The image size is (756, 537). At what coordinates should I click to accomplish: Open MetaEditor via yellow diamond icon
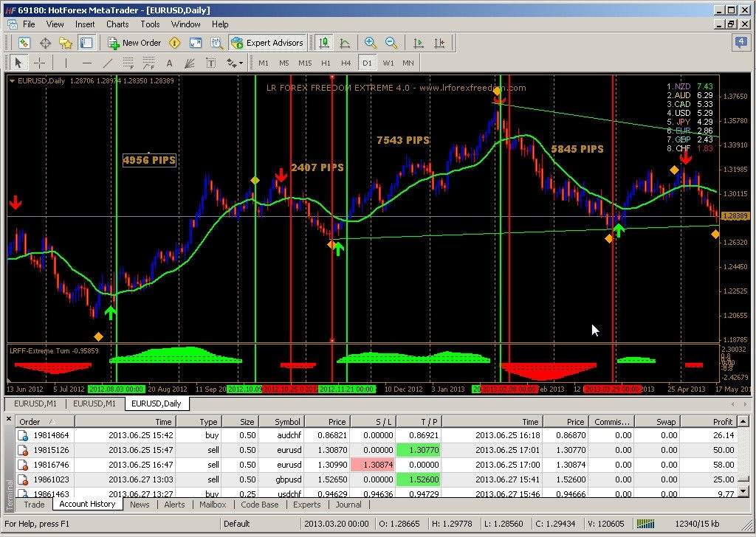pyautogui.click(x=174, y=43)
